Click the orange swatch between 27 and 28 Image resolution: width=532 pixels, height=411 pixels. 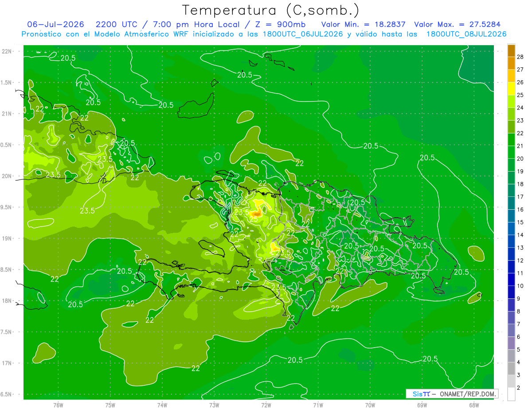coord(511,63)
